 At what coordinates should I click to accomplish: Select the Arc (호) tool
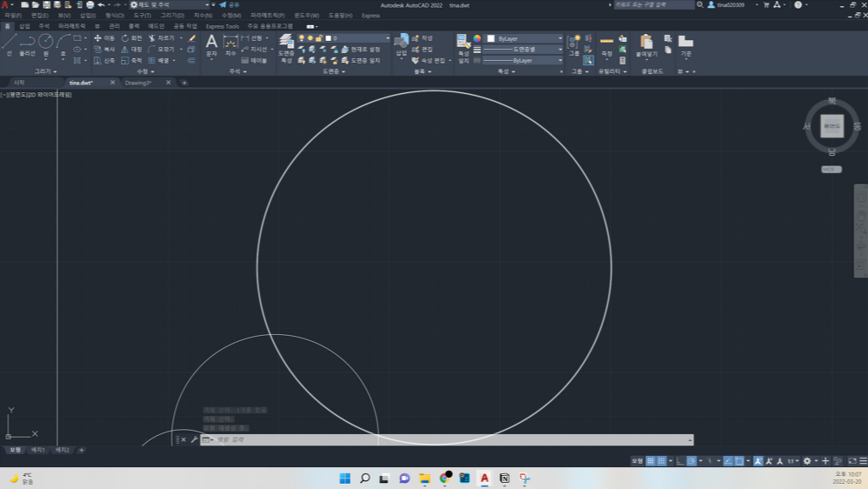(63, 45)
